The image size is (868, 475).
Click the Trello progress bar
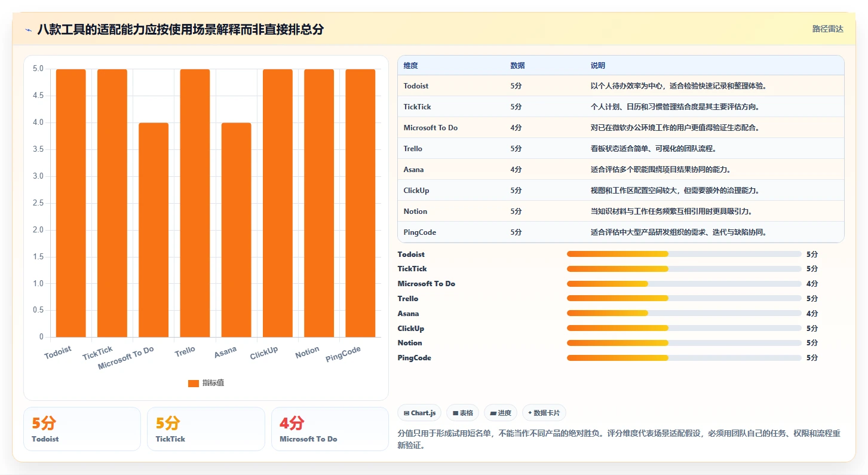point(684,298)
